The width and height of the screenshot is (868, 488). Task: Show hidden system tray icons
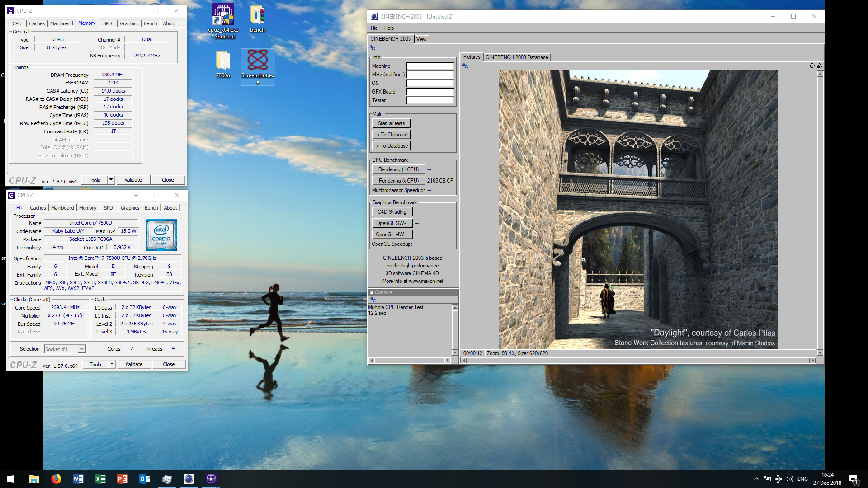point(756,479)
